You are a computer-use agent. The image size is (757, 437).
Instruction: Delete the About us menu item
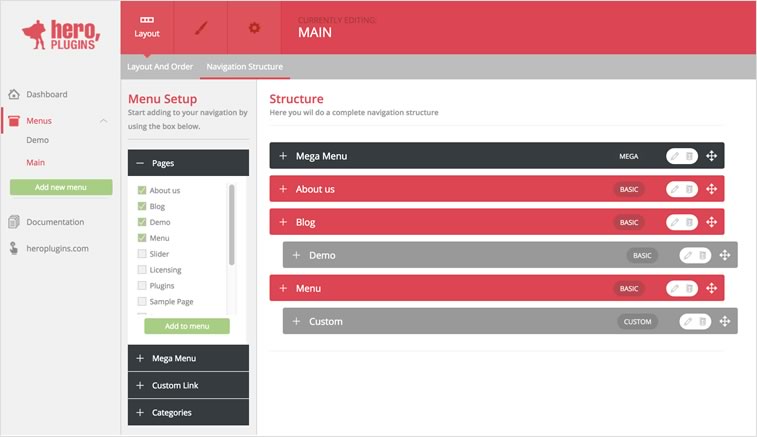pyautogui.click(x=689, y=189)
